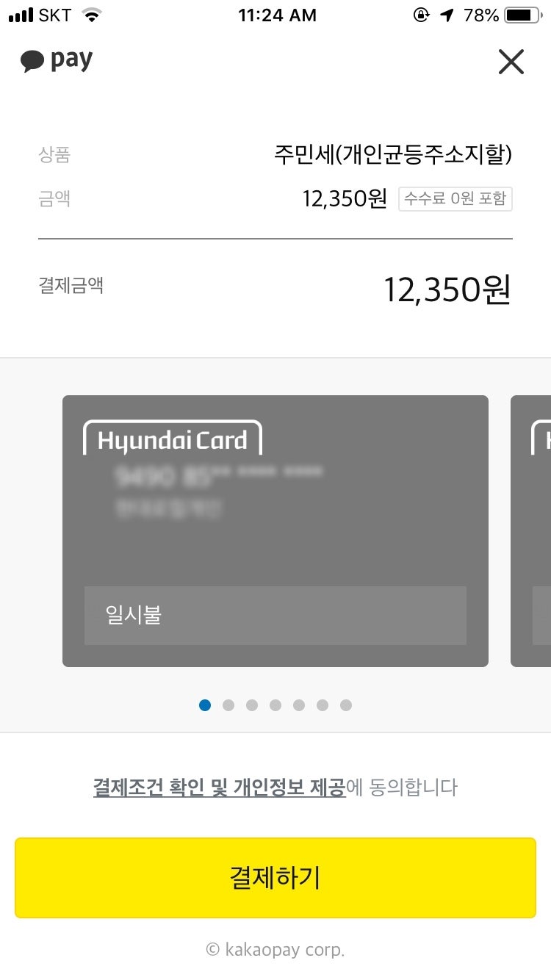Tap the yellow 결제하기 pay button
The image size is (551, 980).
point(275,878)
